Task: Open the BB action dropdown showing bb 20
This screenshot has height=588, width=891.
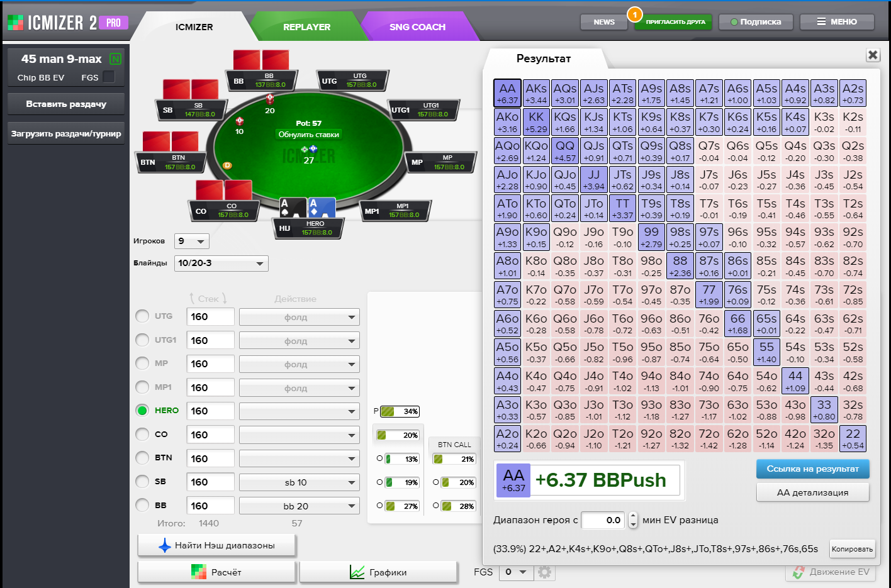Action: click(x=300, y=506)
